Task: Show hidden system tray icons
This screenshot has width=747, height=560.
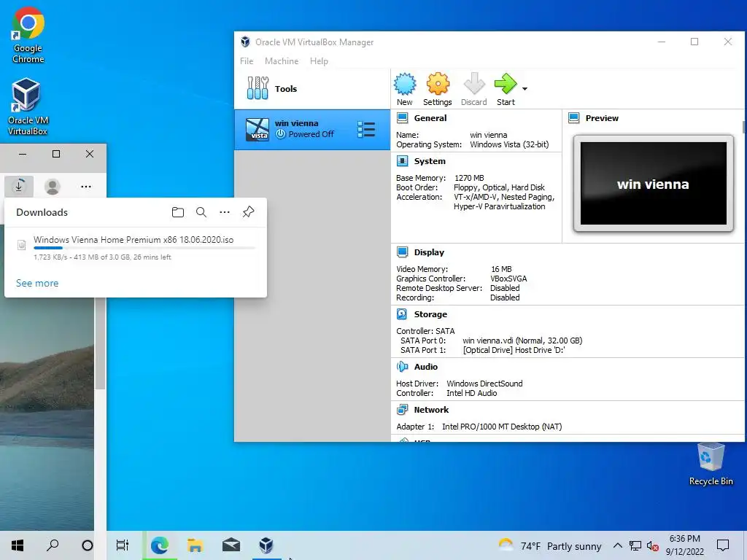Action: coord(617,545)
